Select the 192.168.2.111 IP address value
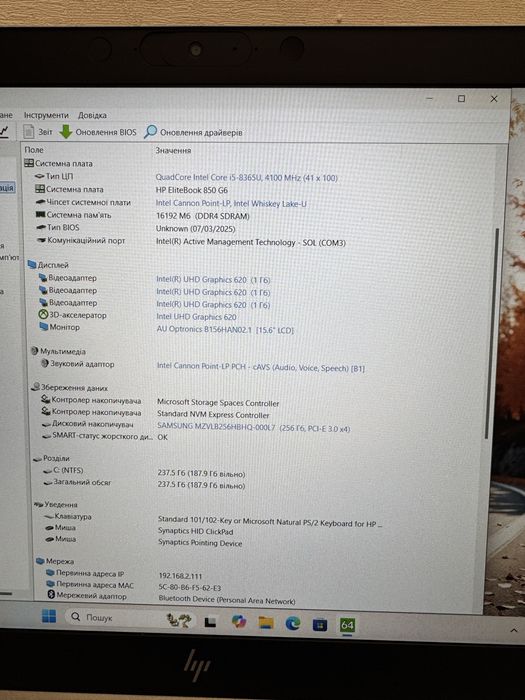Image resolution: width=525 pixels, height=700 pixels. click(181, 576)
